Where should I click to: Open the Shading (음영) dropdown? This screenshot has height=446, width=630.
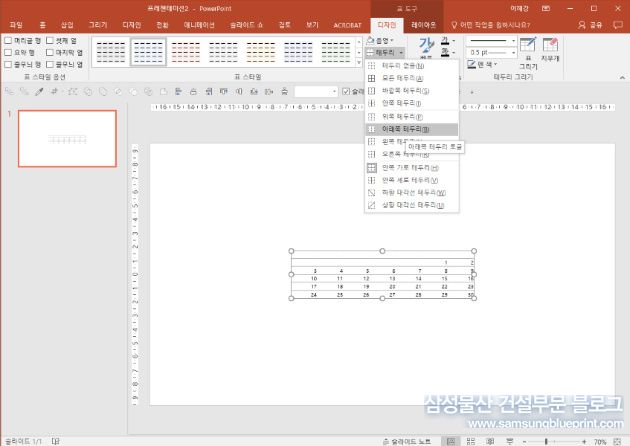(380, 41)
